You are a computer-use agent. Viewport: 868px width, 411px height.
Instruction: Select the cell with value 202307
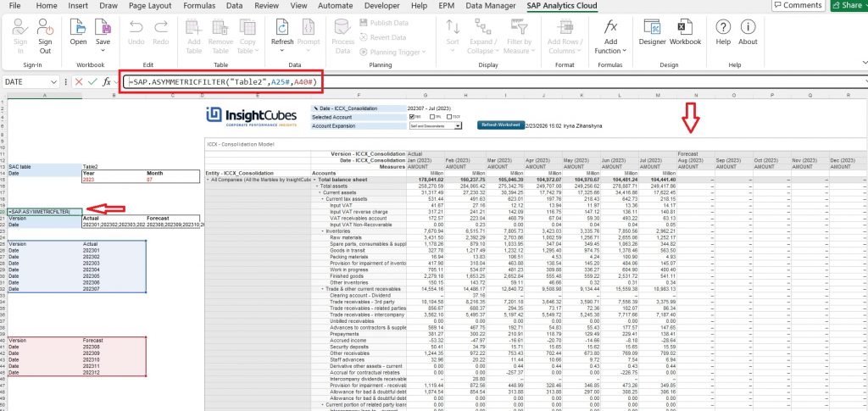coord(114,289)
